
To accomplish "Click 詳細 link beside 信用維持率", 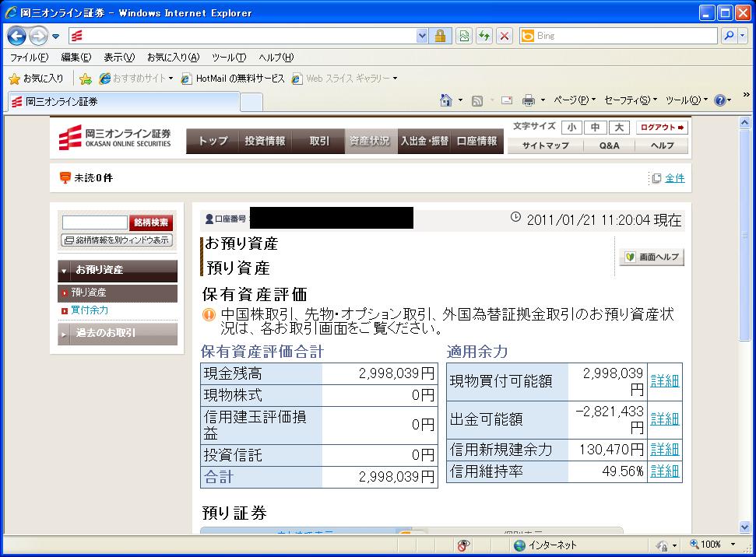I will click(x=664, y=471).
